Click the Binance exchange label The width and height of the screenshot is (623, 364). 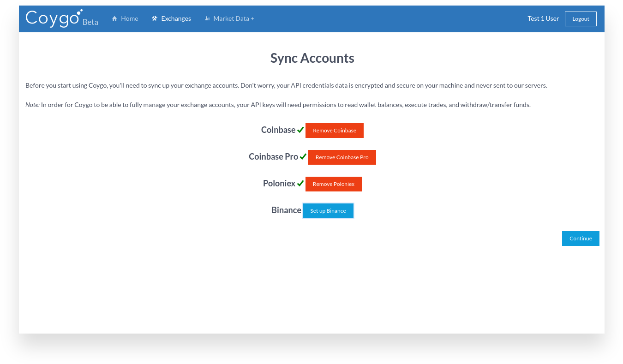tap(286, 210)
